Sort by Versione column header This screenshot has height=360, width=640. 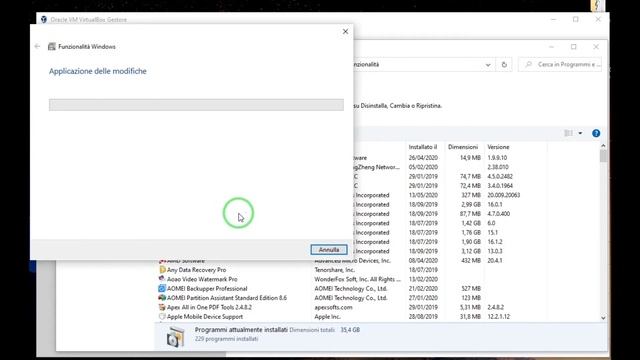pos(498,147)
